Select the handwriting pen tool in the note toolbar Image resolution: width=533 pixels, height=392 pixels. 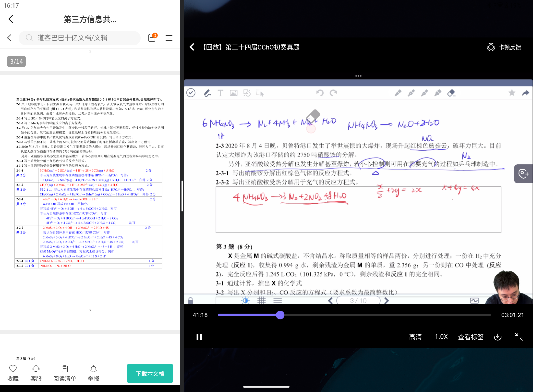[x=207, y=93]
